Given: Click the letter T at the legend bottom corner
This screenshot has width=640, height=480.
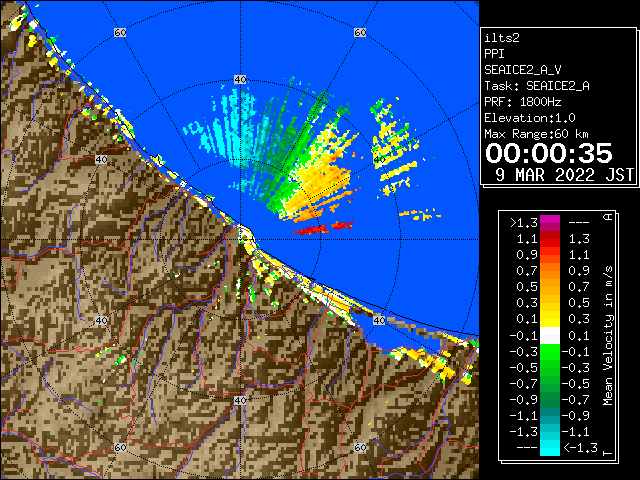Looking at the screenshot, I should coord(608,453).
